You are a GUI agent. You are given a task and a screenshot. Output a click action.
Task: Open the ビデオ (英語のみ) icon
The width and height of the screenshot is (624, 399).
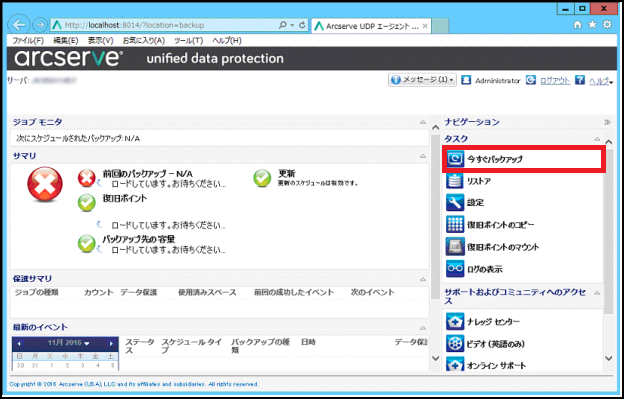[454, 343]
